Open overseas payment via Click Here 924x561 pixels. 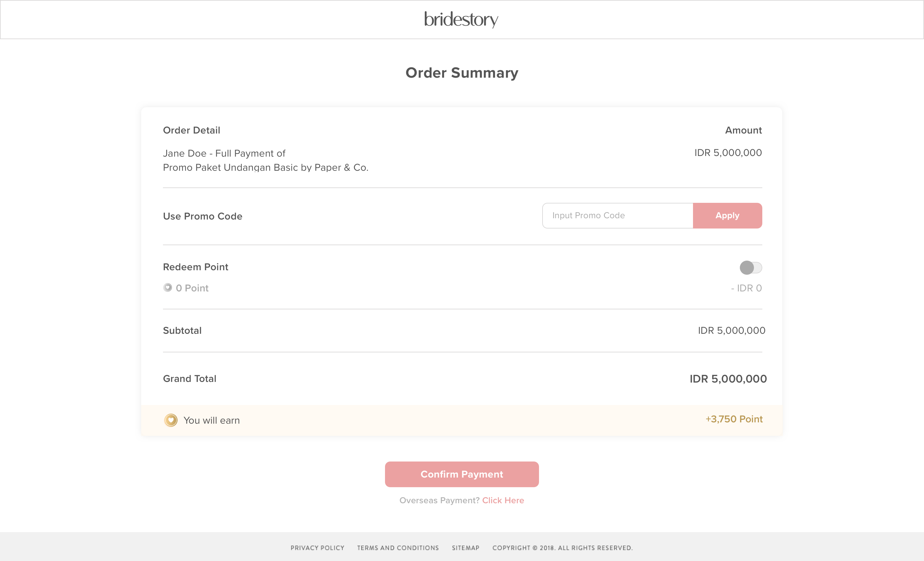click(x=503, y=500)
